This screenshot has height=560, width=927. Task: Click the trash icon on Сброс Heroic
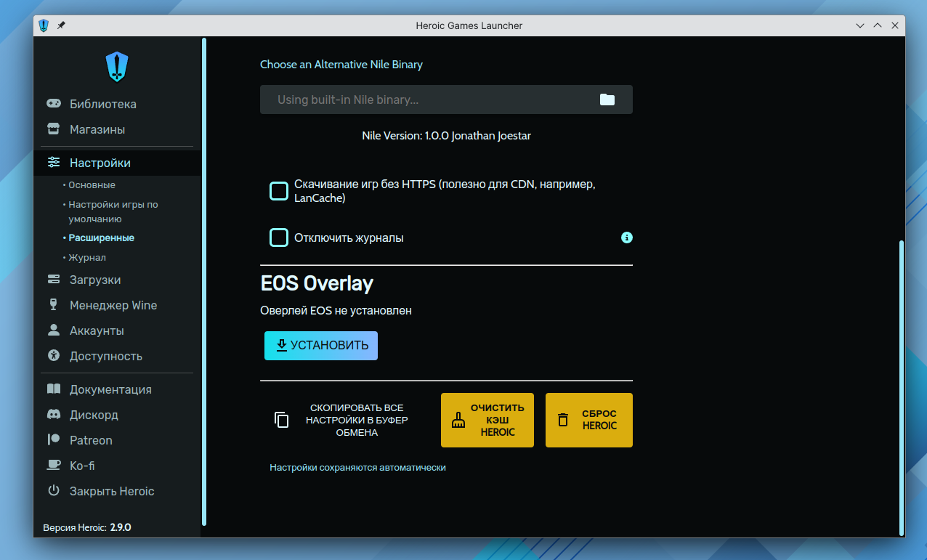(x=562, y=420)
